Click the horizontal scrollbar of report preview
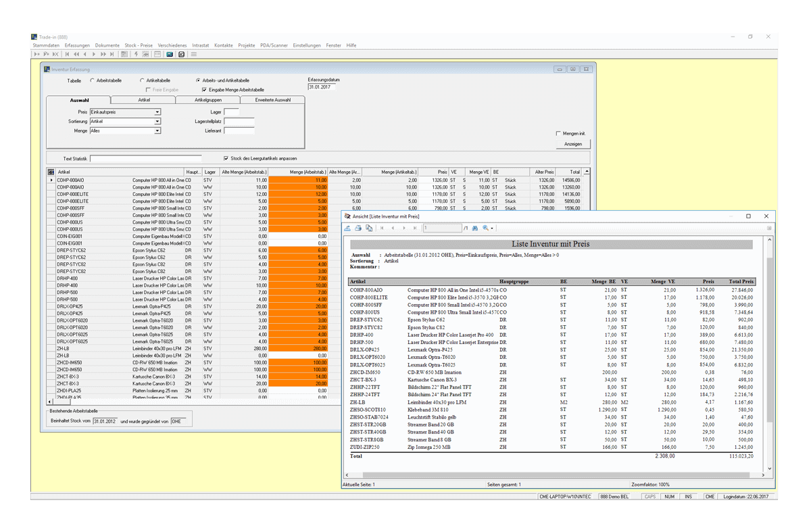This screenshot has width=811, height=532. tap(555, 475)
